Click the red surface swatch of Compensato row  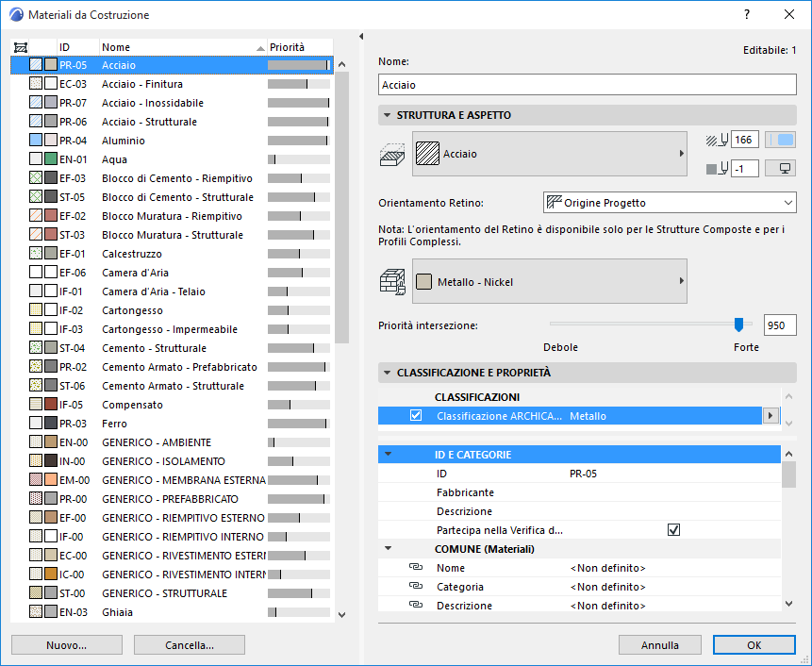pos(51,404)
